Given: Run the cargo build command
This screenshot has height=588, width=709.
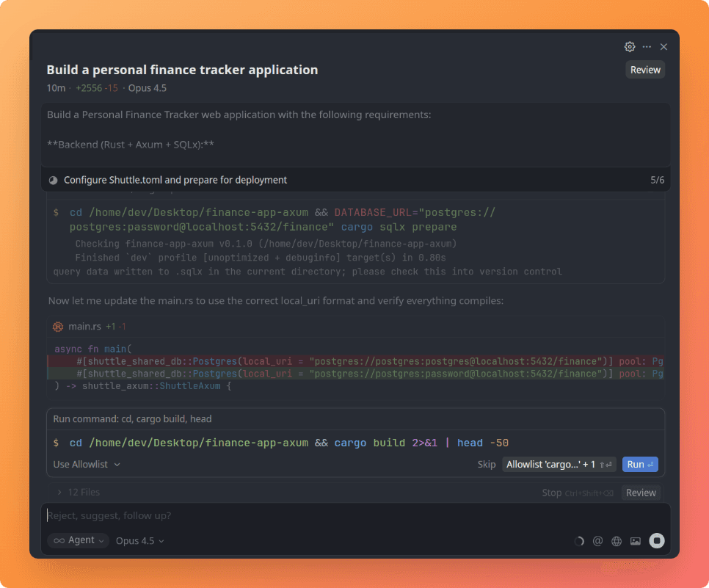Looking at the screenshot, I should 640,464.
